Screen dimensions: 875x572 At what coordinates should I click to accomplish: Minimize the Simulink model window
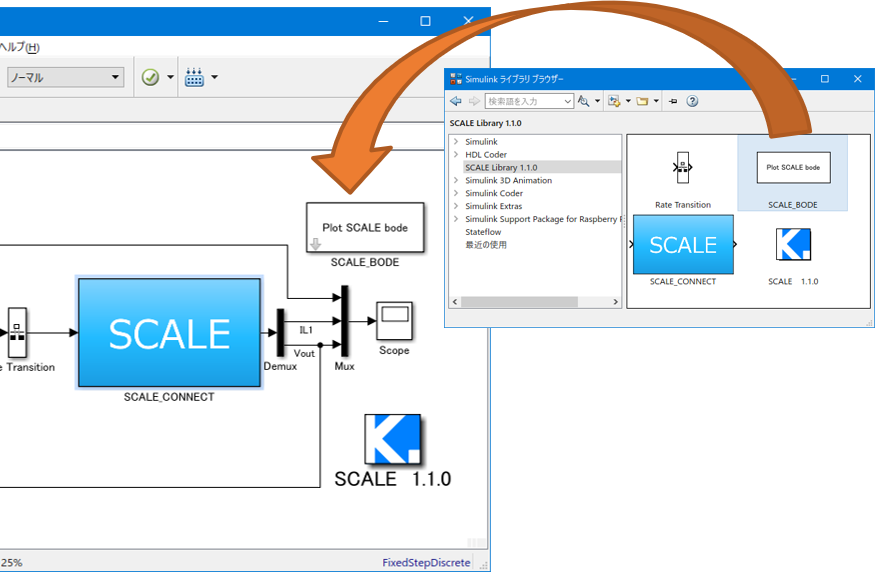pos(383,21)
